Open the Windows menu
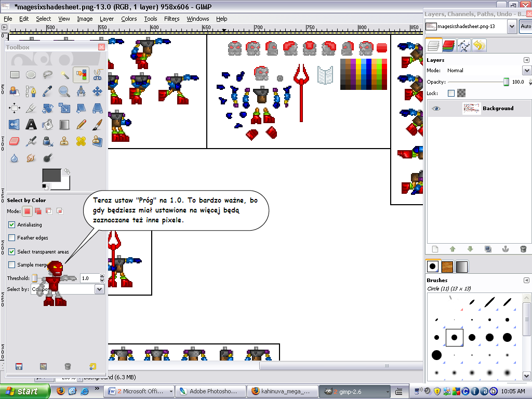 point(198,19)
